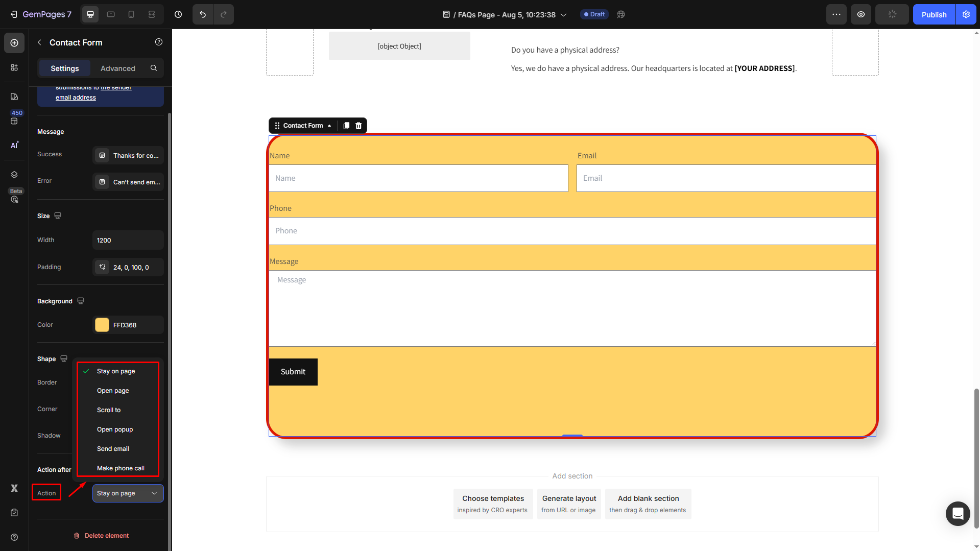The width and height of the screenshot is (980, 551).
Task: Switch to mobile device view
Action: [x=131, y=14]
